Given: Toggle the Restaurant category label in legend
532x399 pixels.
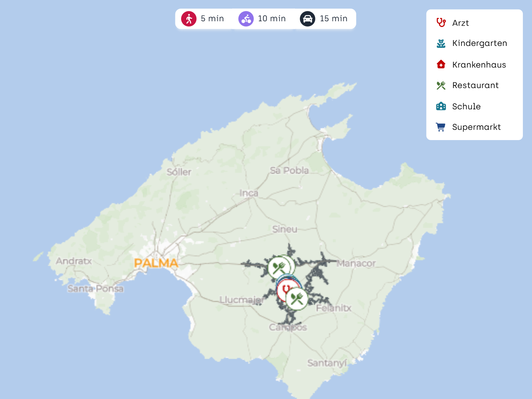Looking at the screenshot, I should tap(475, 85).
